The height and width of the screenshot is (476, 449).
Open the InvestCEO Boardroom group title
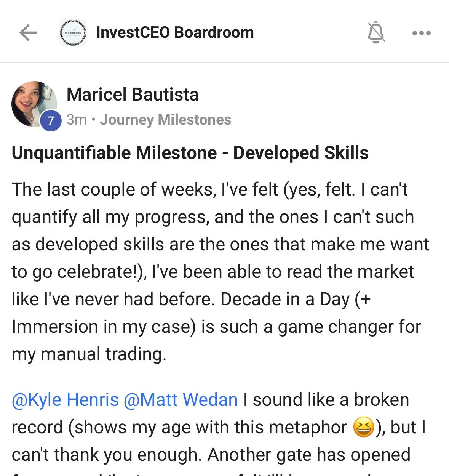click(175, 33)
